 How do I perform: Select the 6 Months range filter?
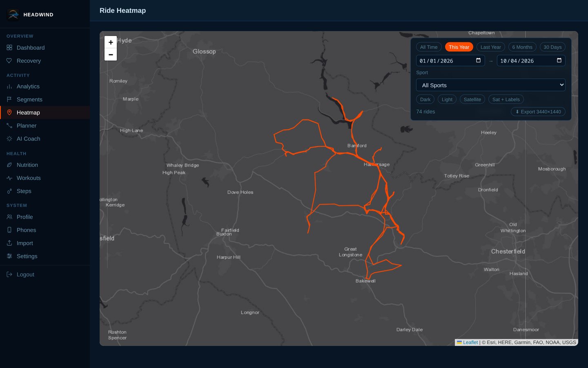point(522,47)
